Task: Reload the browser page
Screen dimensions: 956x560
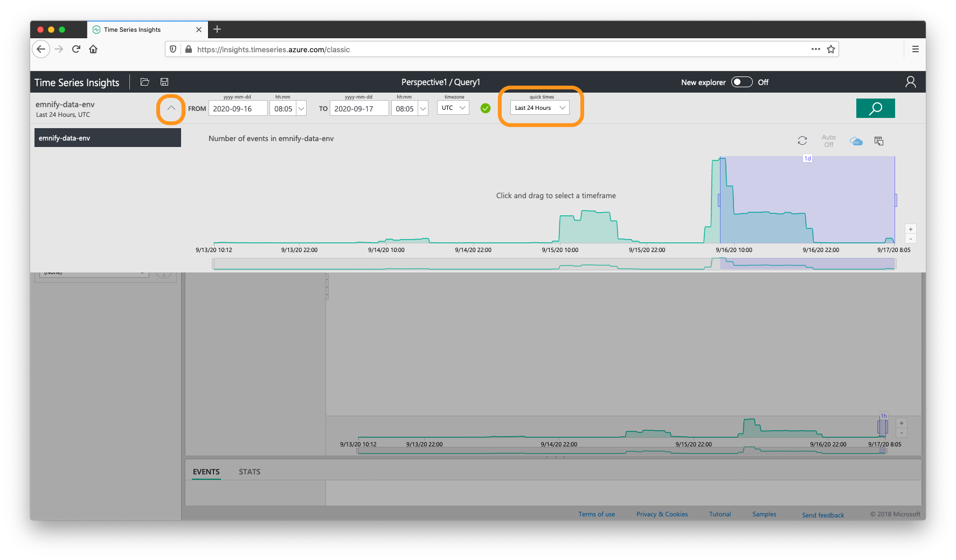Action: point(76,49)
